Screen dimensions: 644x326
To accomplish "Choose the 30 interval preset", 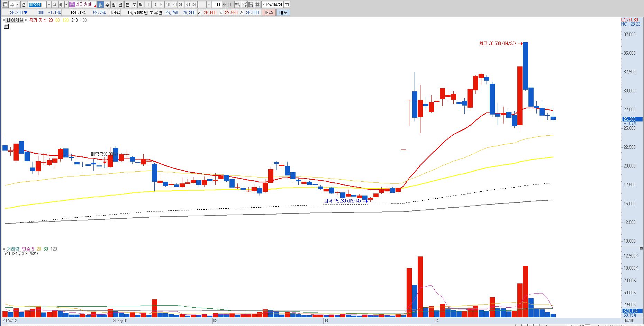I will [x=181, y=4].
